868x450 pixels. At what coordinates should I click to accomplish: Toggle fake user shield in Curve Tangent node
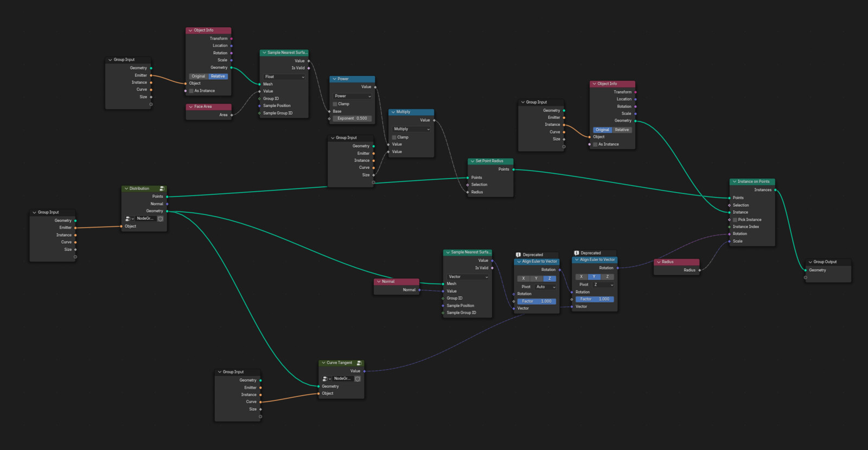click(x=358, y=379)
